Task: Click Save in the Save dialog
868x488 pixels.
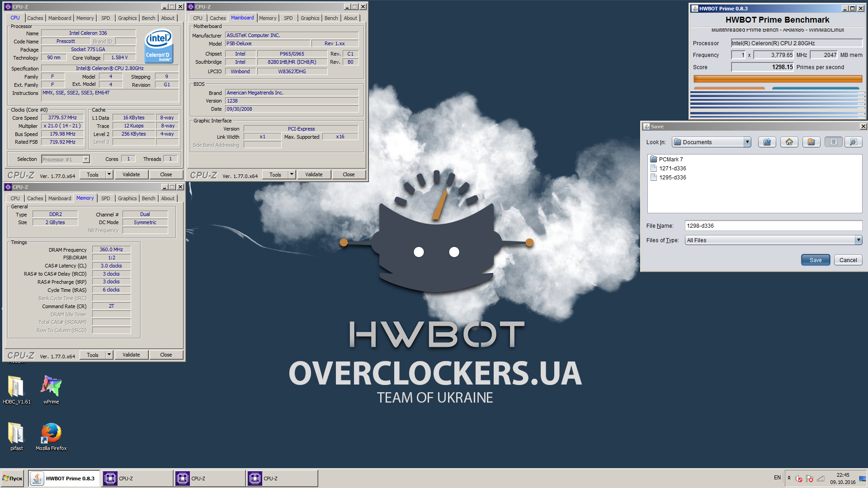Action: coord(816,260)
